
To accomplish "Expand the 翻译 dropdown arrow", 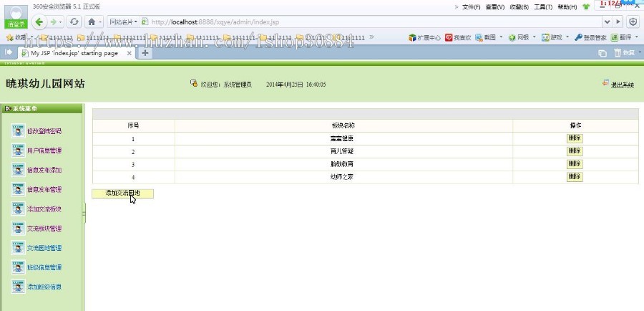I will pos(637,37).
